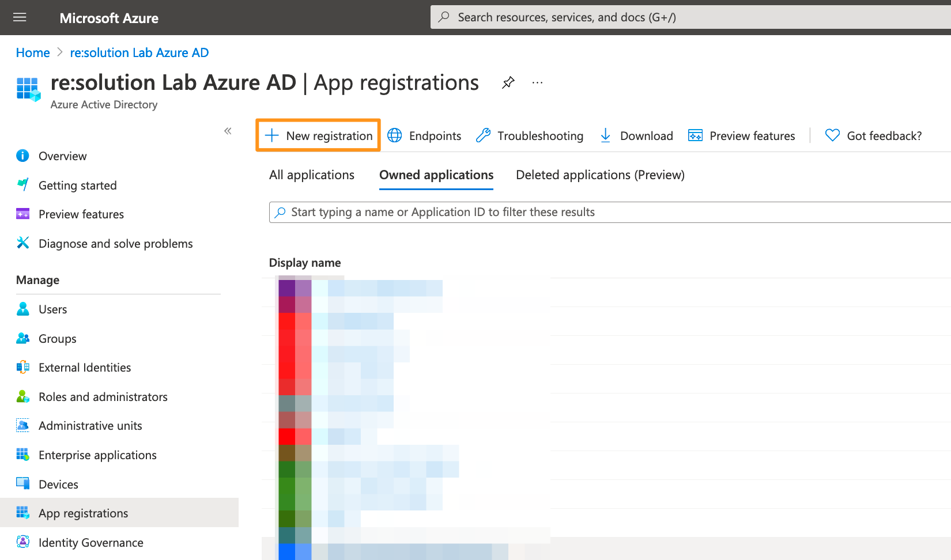Click the Enterprise applications grid icon

[22, 455]
